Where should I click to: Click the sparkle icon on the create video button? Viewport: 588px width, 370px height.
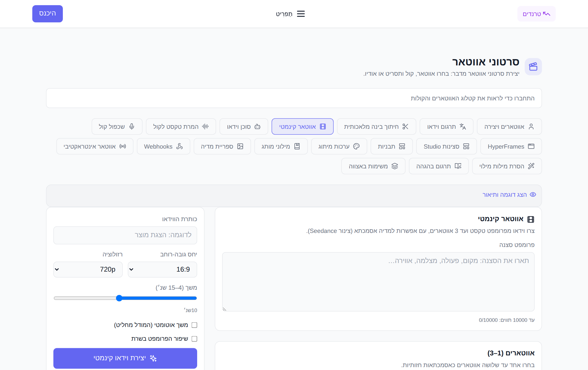tap(153, 358)
